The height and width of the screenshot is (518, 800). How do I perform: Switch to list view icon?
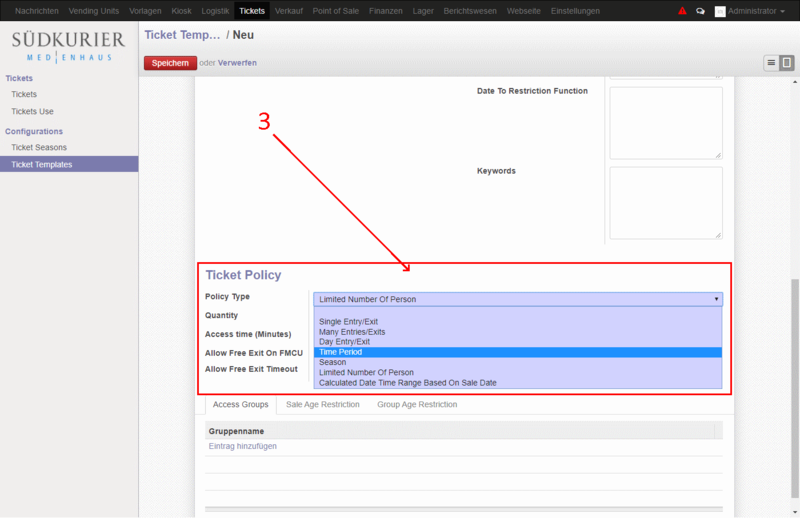tap(771, 63)
